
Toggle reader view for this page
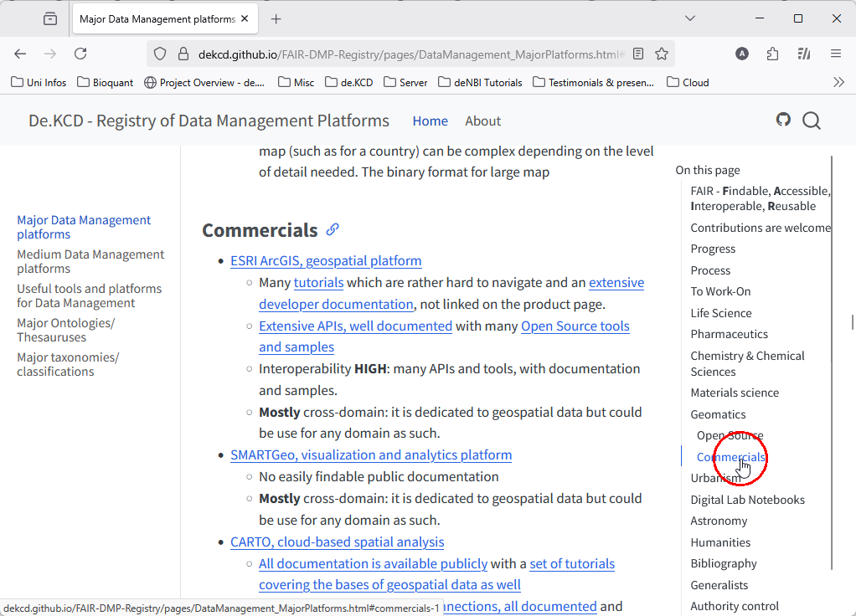click(638, 53)
